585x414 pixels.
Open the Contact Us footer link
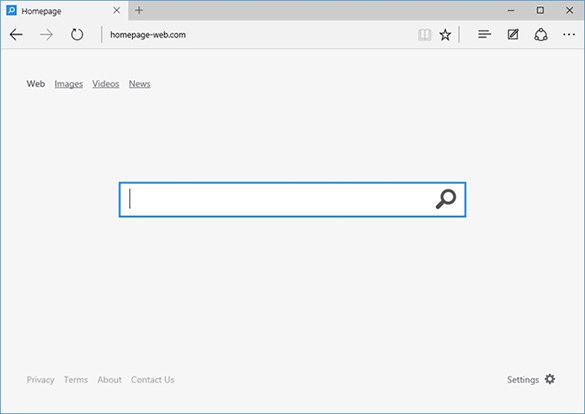[x=153, y=380]
